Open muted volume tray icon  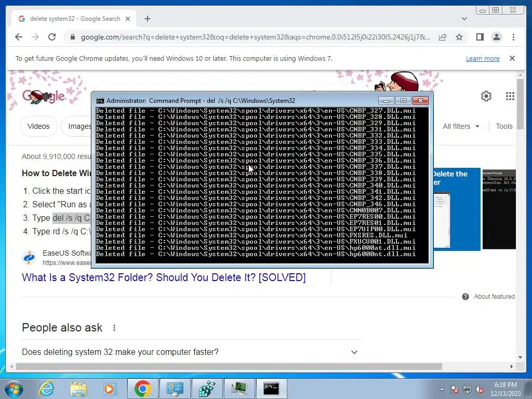(480, 390)
